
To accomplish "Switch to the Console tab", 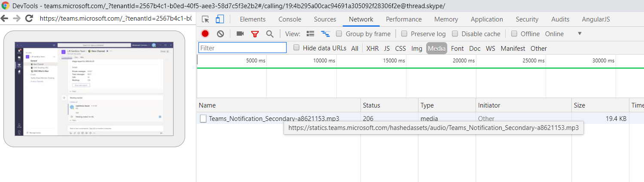I will coord(290,19).
